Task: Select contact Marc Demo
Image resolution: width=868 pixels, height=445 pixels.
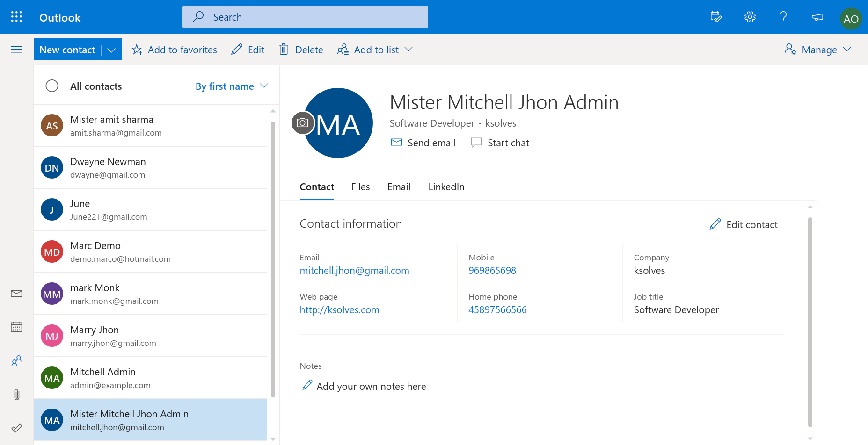Action: pyautogui.click(x=150, y=252)
